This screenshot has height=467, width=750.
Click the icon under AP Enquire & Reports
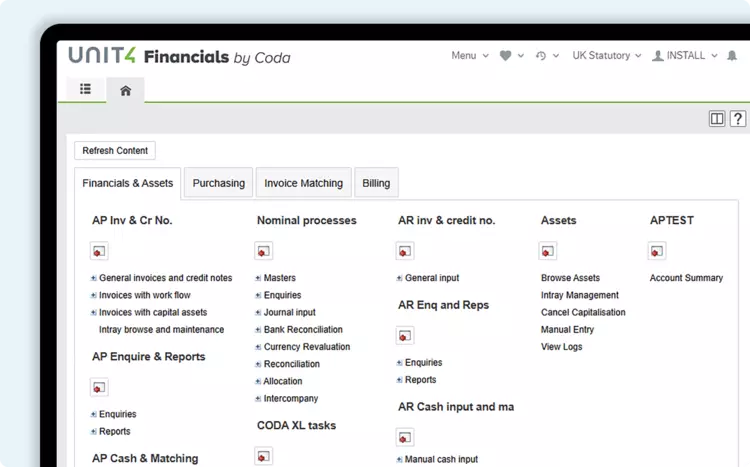(x=99, y=387)
